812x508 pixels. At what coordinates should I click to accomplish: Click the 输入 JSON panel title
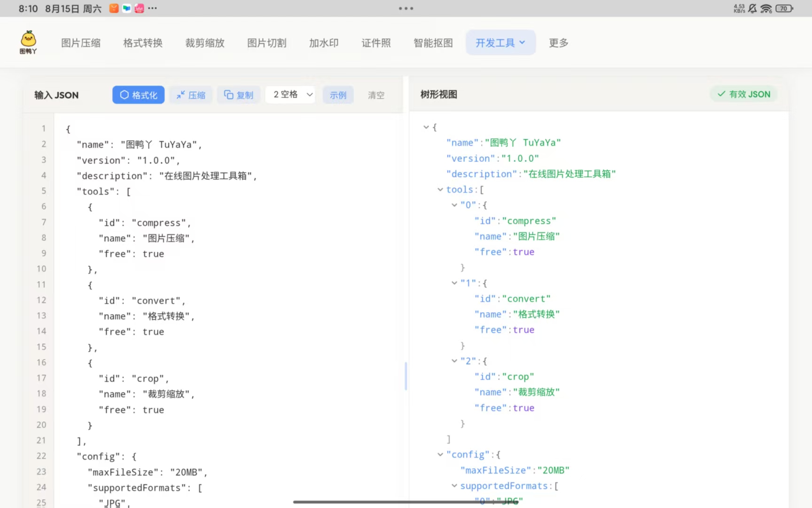click(56, 95)
